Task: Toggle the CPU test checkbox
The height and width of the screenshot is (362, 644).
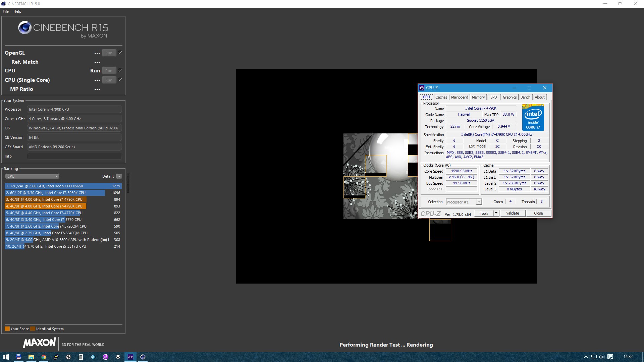Action: pyautogui.click(x=120, y=70)
